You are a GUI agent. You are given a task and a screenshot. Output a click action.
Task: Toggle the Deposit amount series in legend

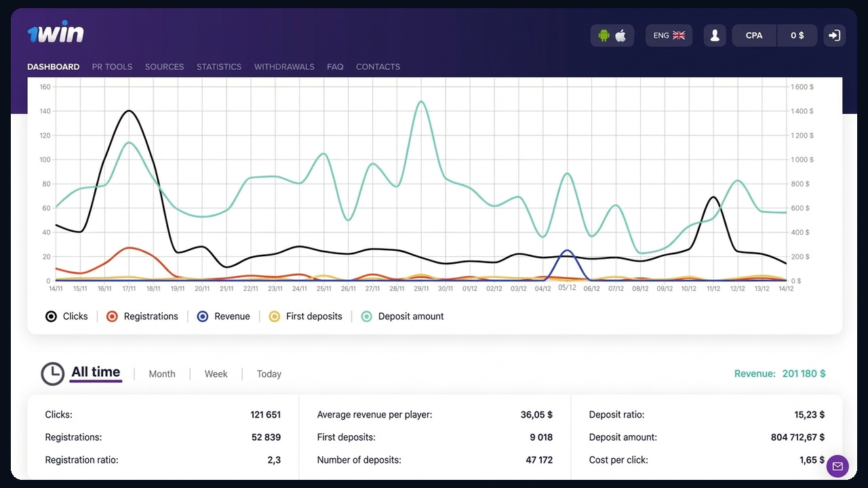pos(402,317)
